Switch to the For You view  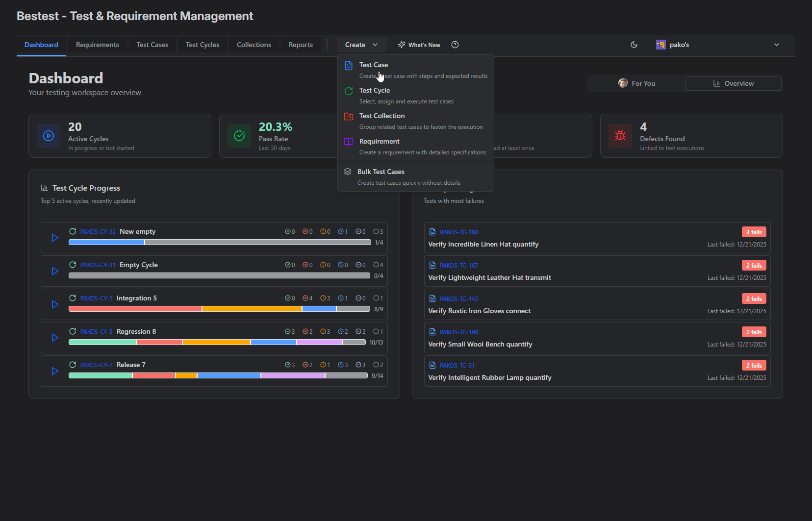635,83
